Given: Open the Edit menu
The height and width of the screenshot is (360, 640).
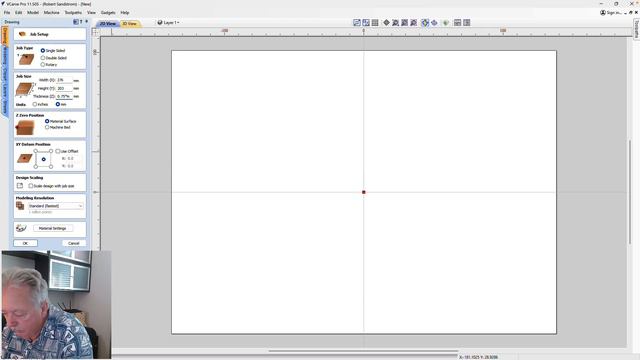Looking at the screenshot, I should coord(18,13).
